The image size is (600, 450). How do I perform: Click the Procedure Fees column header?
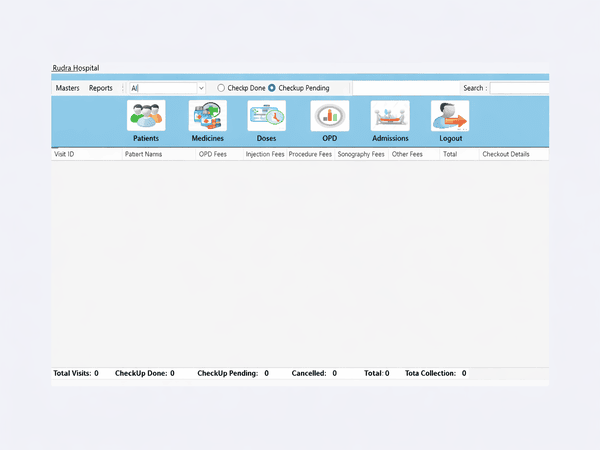pyautogui.click(x=310, y=155)
